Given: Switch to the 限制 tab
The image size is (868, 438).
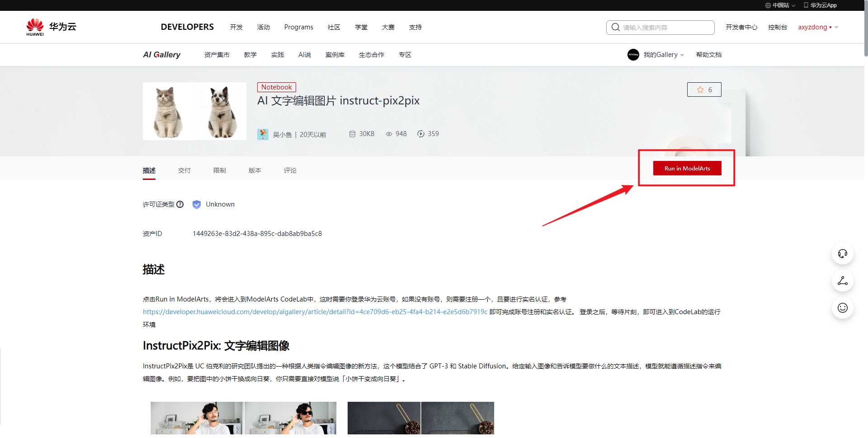Looking at the screenshot, I should pyautogui.click(x=220, y=170).
